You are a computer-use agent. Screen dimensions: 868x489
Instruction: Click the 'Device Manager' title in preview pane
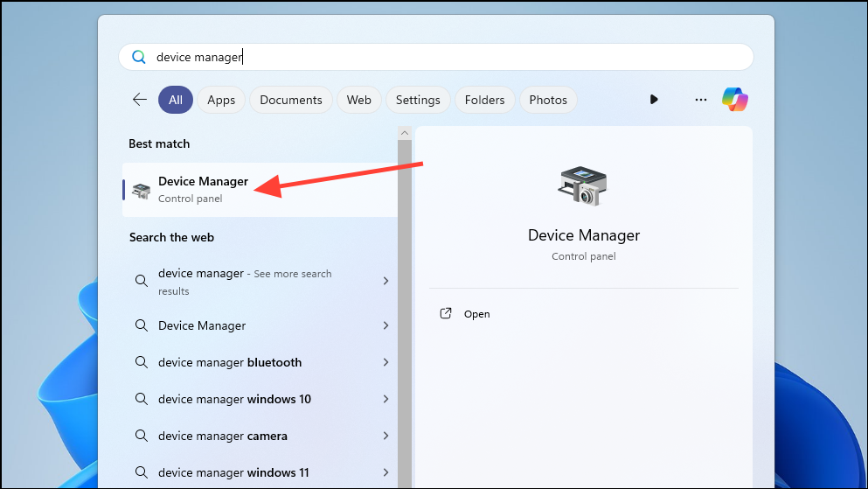coord(583,235)
